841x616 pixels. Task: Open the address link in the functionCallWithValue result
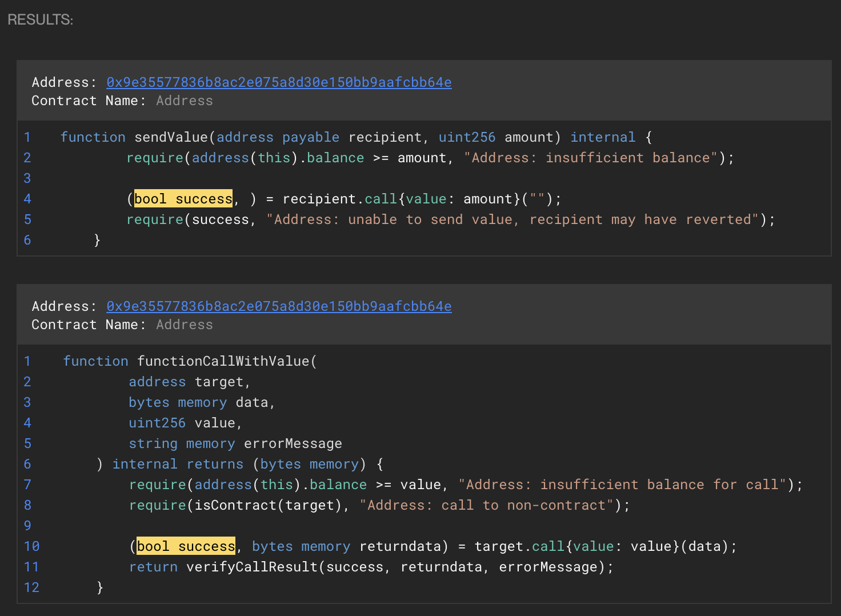coord(279,306)
